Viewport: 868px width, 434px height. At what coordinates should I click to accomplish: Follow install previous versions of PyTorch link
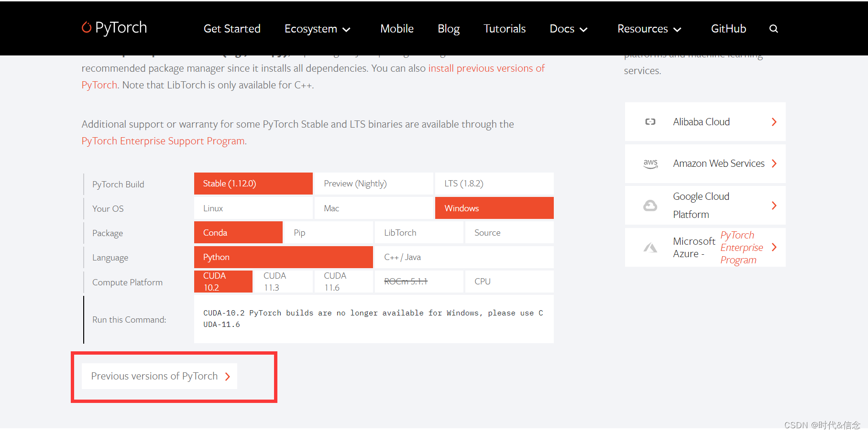coord(486,68)
